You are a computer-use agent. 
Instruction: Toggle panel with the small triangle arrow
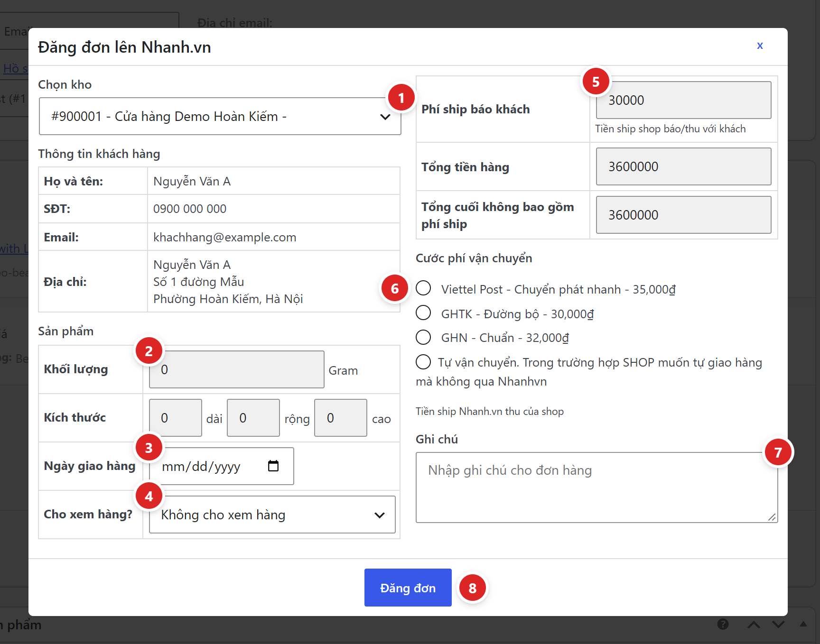pos(803,624)
